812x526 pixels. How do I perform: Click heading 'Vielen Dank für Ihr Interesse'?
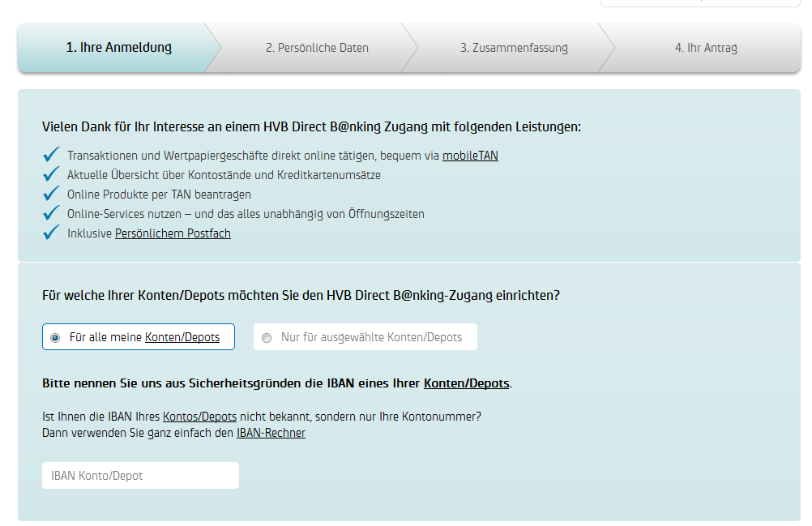(311, 127)
